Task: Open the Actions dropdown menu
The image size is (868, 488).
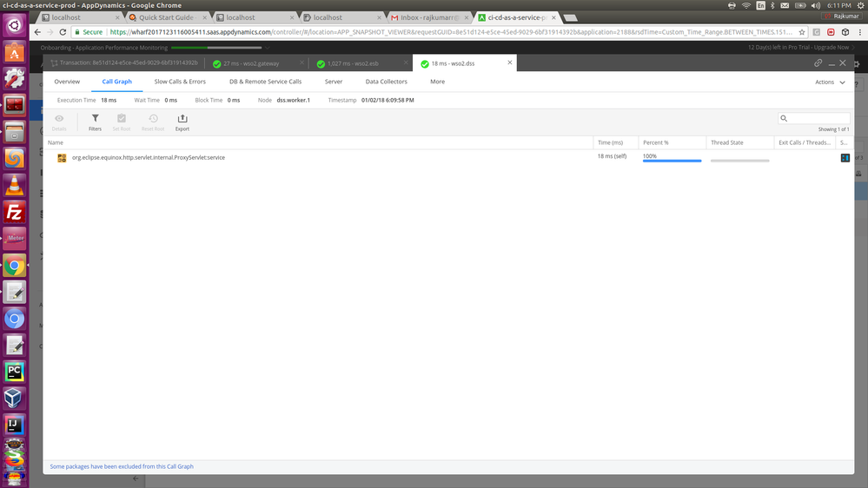Action: coord(830,82)
